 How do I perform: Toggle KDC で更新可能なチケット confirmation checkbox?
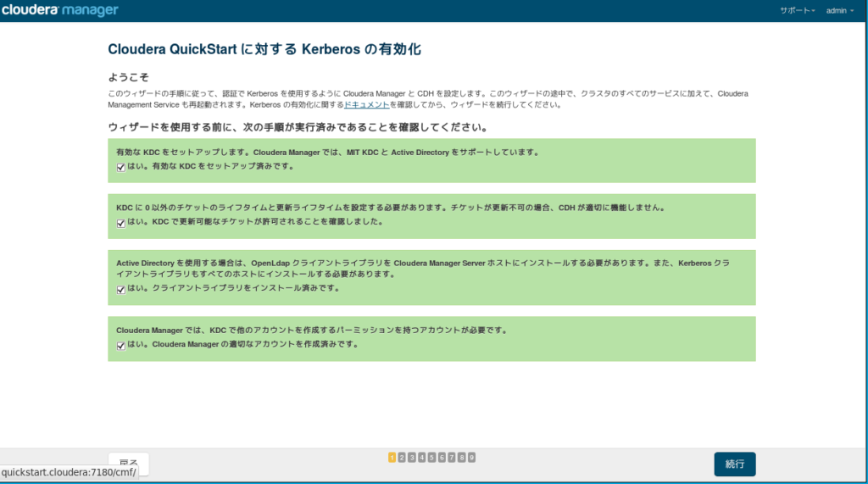coord(120,223)
